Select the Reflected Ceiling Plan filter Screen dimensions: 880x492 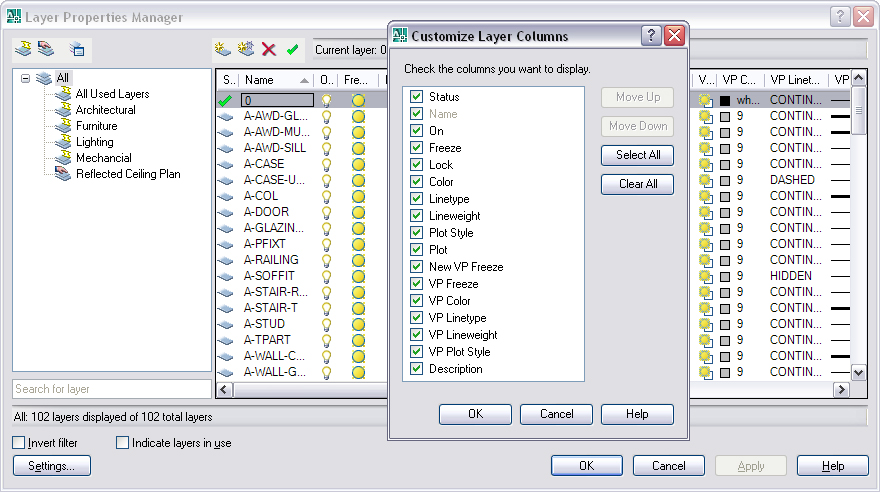[x=127, y=174]
